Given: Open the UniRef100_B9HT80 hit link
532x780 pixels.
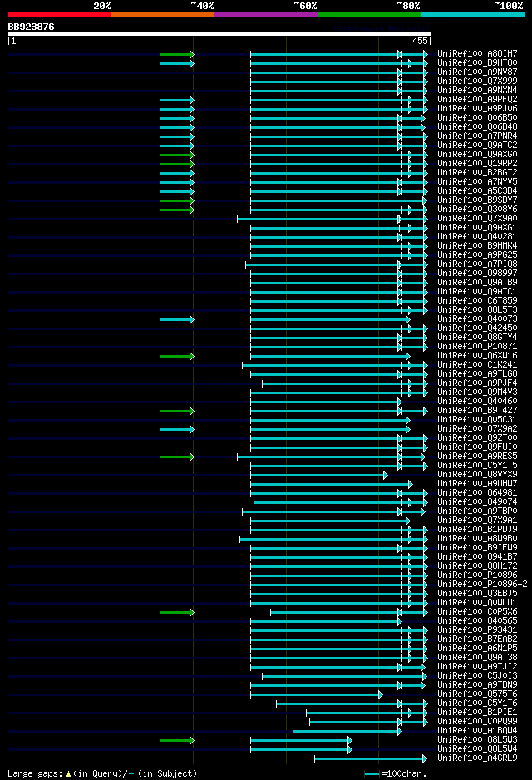Looking at the screenshot, I should coord(477,62).
